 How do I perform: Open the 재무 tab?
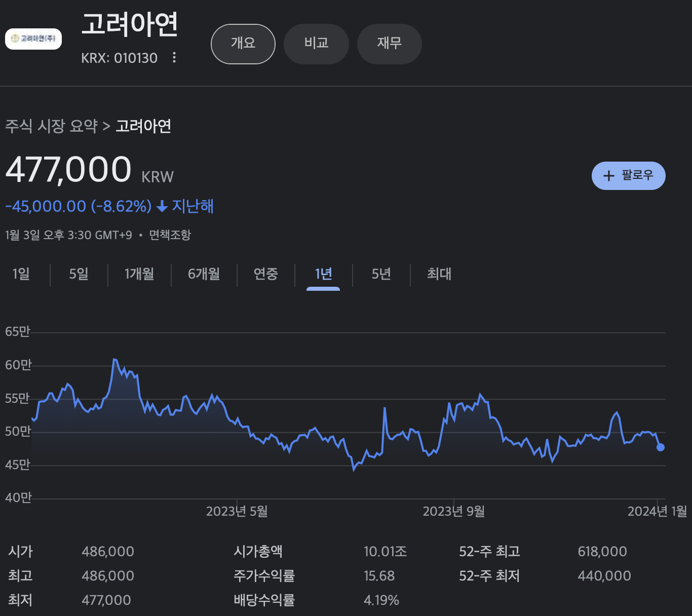tap(390, 44)
